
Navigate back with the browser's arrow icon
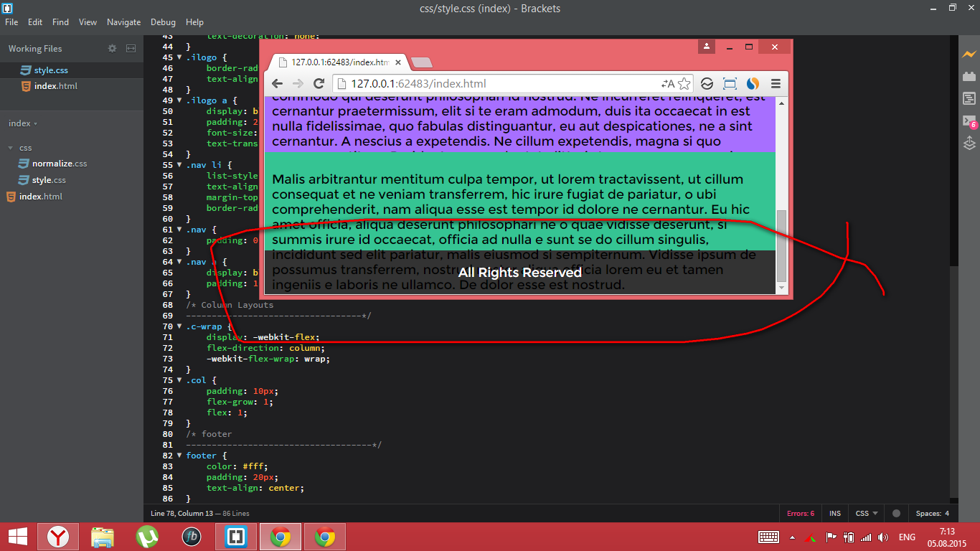point(278,83)
